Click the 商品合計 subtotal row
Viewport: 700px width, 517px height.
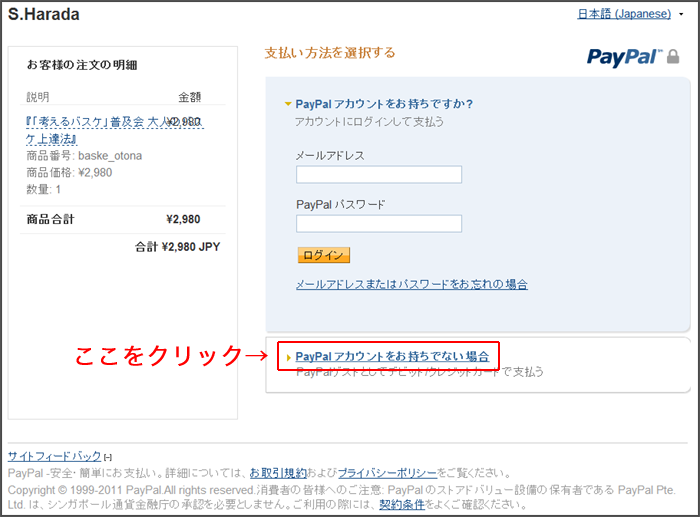pos(123,219)
